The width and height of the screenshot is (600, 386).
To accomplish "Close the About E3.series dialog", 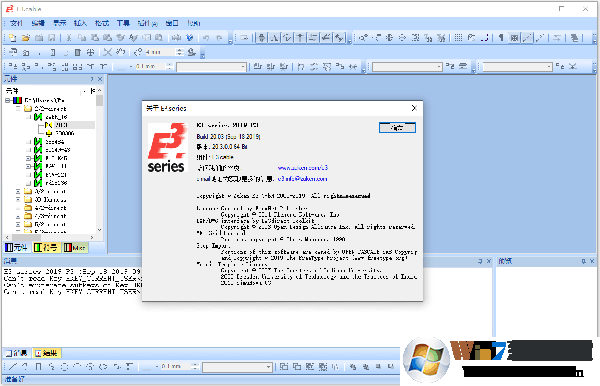I will pos(414,108).
